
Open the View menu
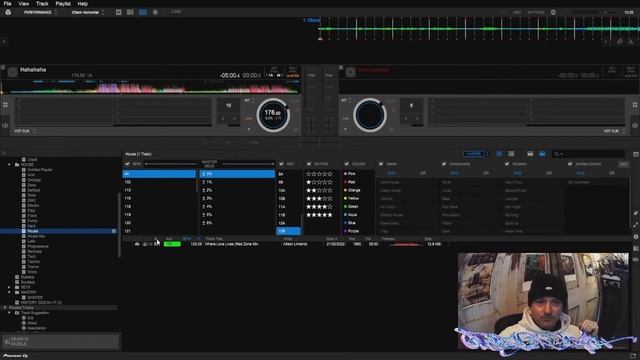click(24, 4)
